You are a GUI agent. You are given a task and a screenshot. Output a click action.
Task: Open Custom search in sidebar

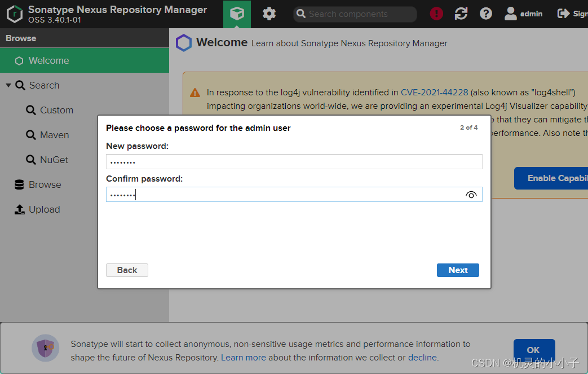[56, 110]
